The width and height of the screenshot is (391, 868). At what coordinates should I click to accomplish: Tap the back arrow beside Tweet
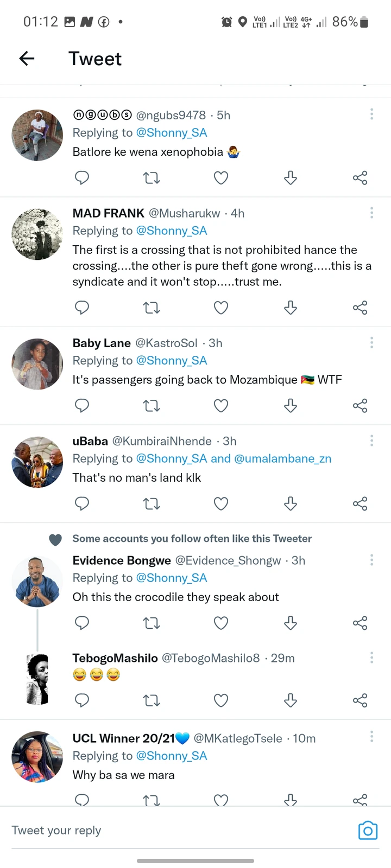(x=27, y=59)
